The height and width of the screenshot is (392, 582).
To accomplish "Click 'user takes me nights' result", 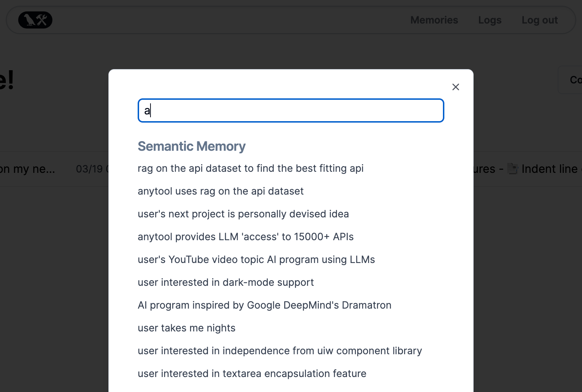I will (187, 328).
